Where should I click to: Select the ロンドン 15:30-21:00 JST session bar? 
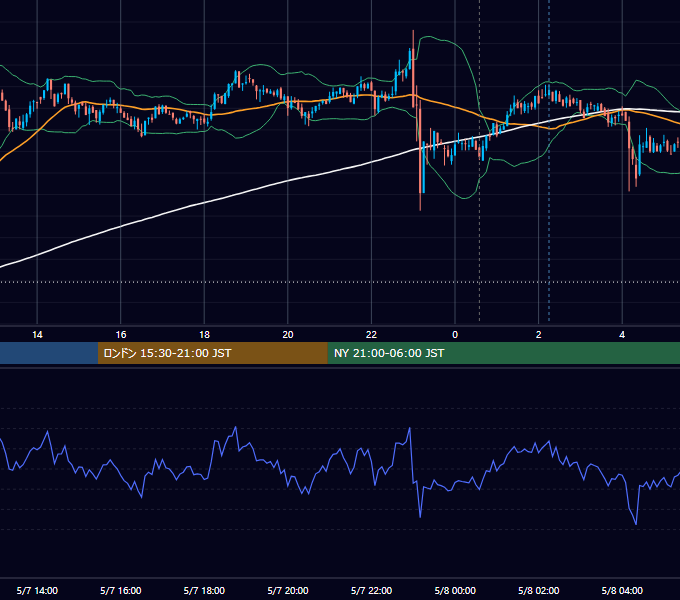coord(212,353)
